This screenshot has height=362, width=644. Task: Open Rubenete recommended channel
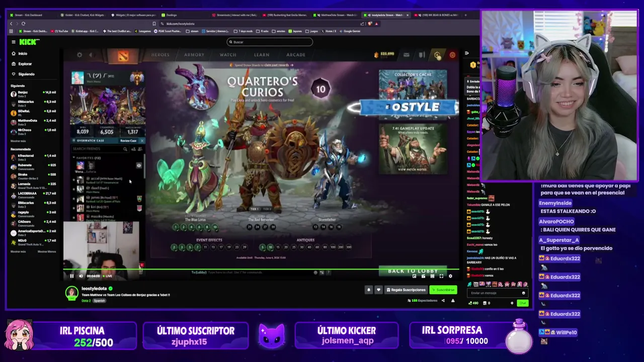pos(33,166)
